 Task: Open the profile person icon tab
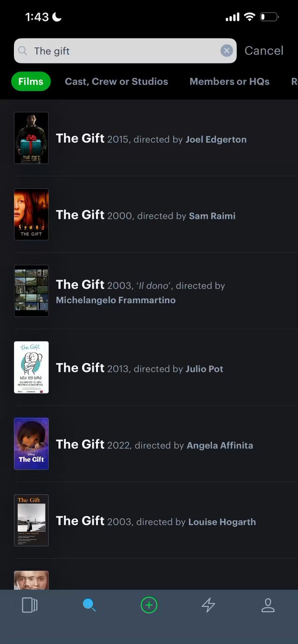pyautogui.click(x=267, y=605)
